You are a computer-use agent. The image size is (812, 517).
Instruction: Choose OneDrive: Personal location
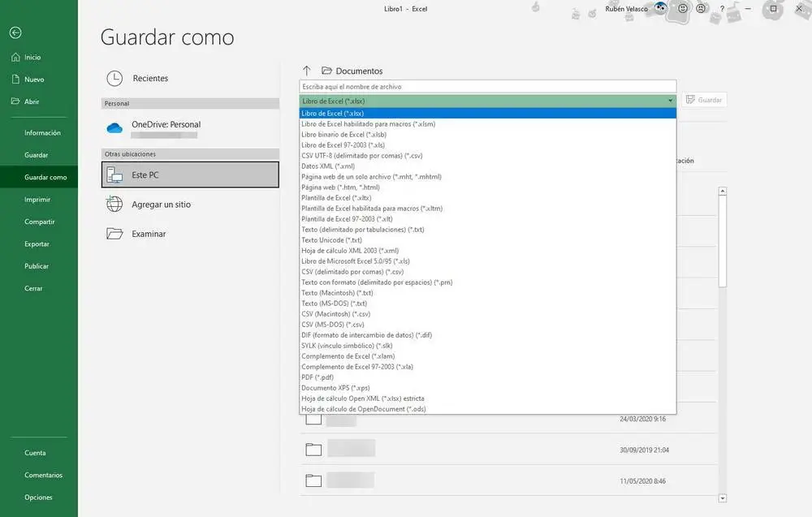click(x=190, y=127)
